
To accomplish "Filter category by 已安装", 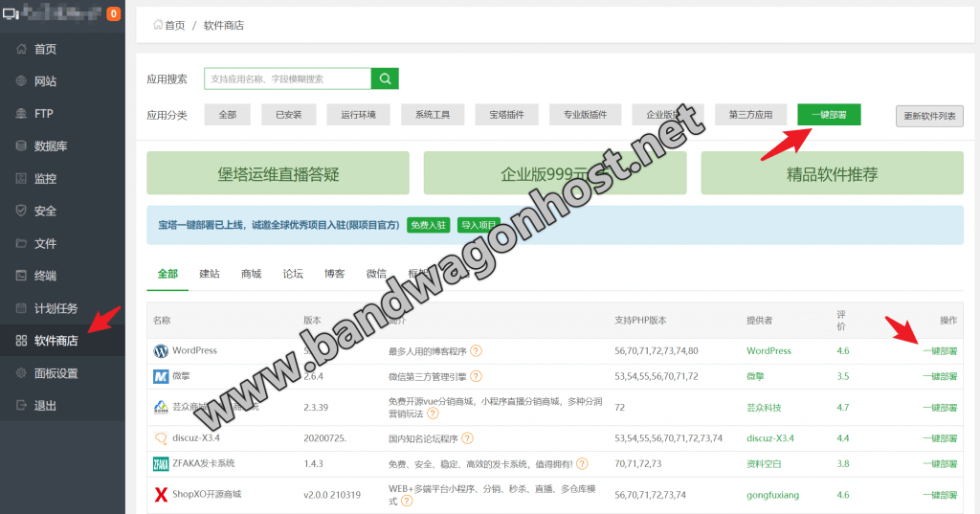I will (x=289, y=115).
